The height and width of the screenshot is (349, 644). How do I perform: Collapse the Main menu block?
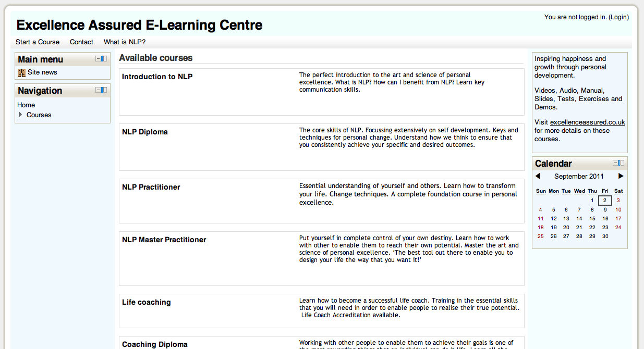coord(98,58)
